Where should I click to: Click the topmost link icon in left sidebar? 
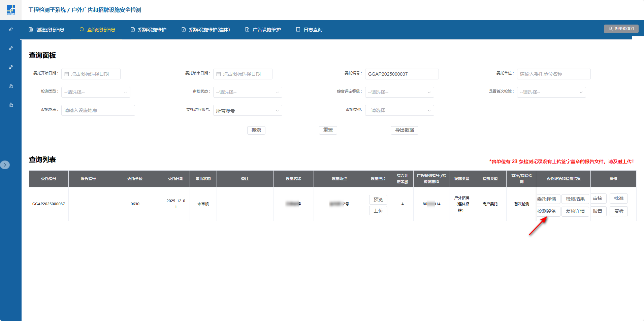pyautogui.click(x=11, y=30)
